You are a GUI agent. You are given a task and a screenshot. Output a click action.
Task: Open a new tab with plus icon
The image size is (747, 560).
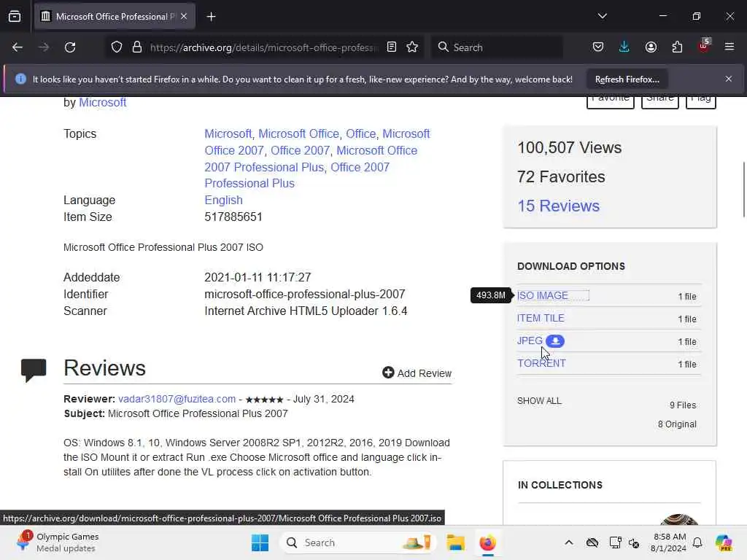(x=212, y=17)
